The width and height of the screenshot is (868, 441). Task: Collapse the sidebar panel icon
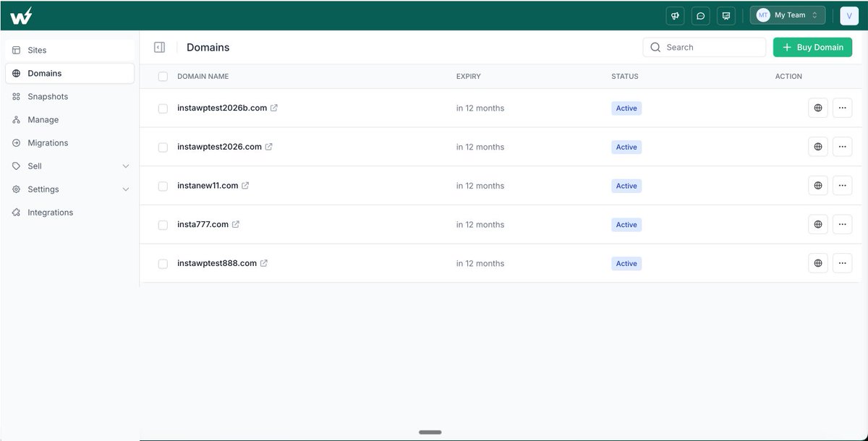[x=160, y=47]
